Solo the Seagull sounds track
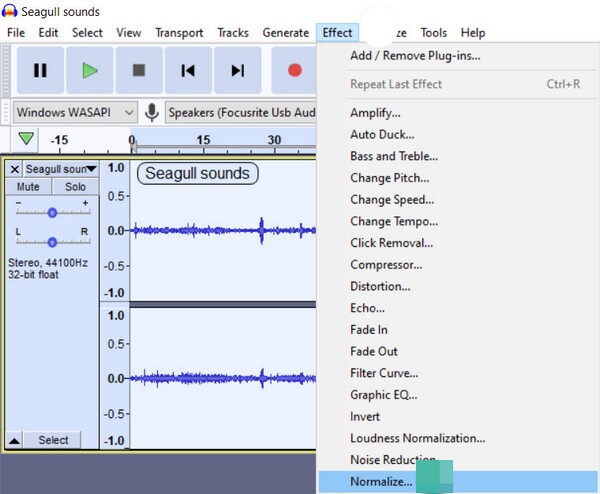The width and height of the screenshot is (600, 494). pyautogui.click(x=75, y=187)
